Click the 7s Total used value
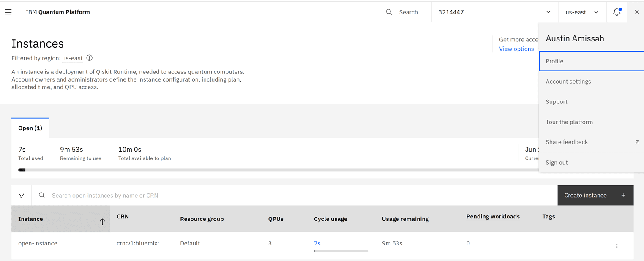 pos(22,150)
